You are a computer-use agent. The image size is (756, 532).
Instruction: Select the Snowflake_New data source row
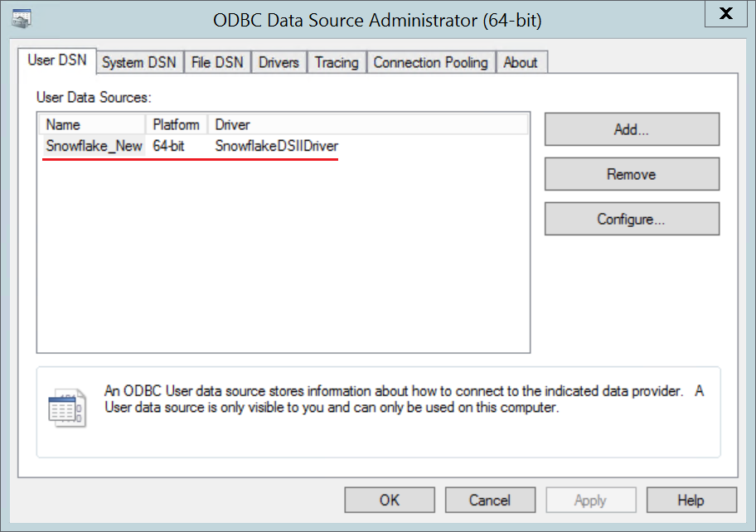[94, 147]
